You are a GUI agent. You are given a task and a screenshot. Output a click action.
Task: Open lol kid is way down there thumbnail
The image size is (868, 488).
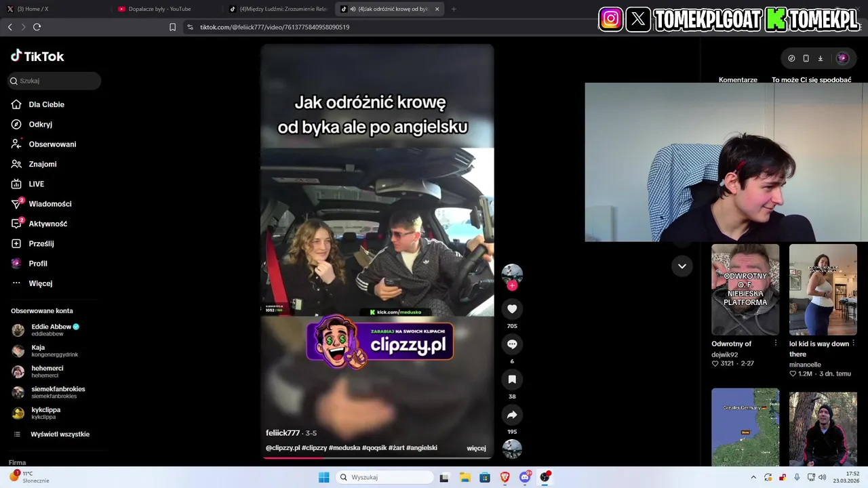pos(823,289)
